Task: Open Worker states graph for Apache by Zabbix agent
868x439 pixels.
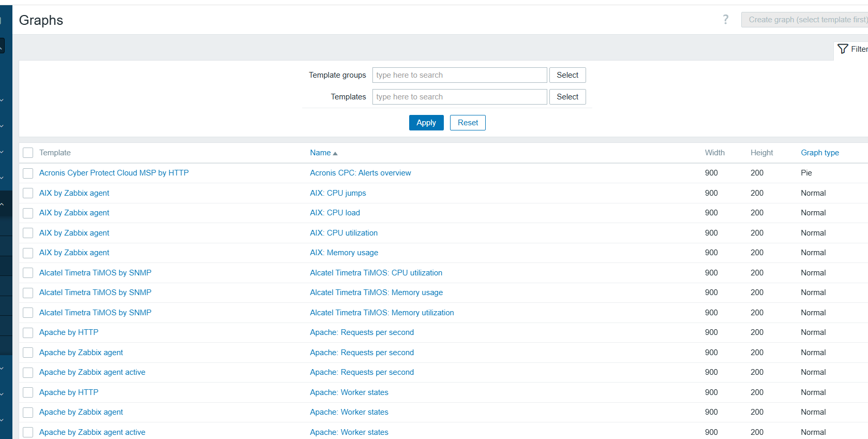Action: coord(349,412)
